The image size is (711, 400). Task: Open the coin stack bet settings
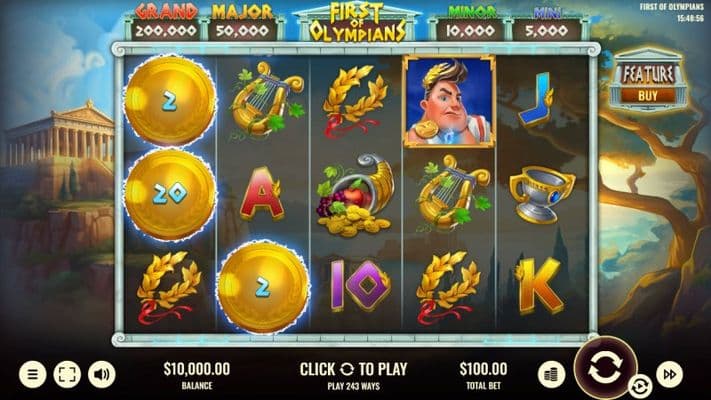coord(551,375)
